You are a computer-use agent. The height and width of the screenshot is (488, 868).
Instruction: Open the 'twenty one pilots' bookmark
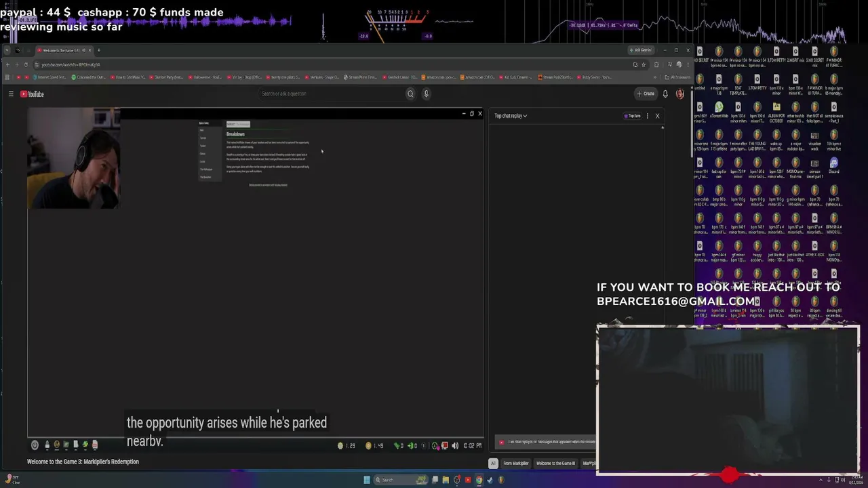[x=285, y=77]
